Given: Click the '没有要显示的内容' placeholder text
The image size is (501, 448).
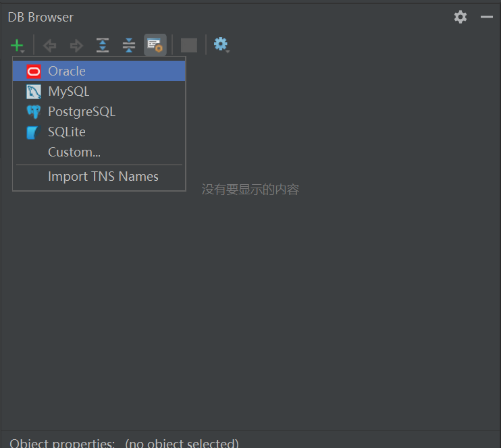Looking at the screenshot, I should click(x=250, y=190).
